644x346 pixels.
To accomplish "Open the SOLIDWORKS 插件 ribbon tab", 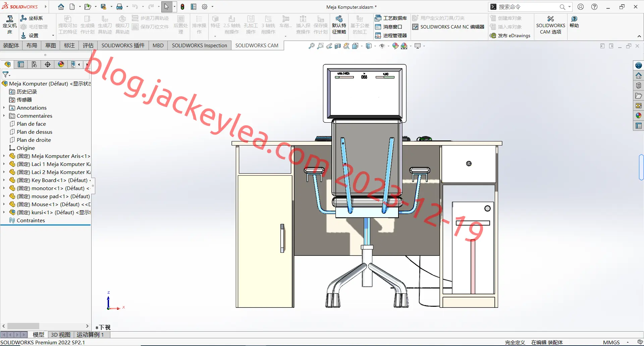I will click(123, 46).
